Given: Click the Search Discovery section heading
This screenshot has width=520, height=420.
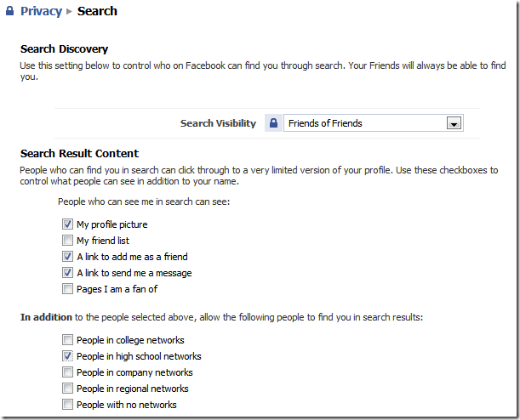Looking at the screenshot, I should coord(64,49).
